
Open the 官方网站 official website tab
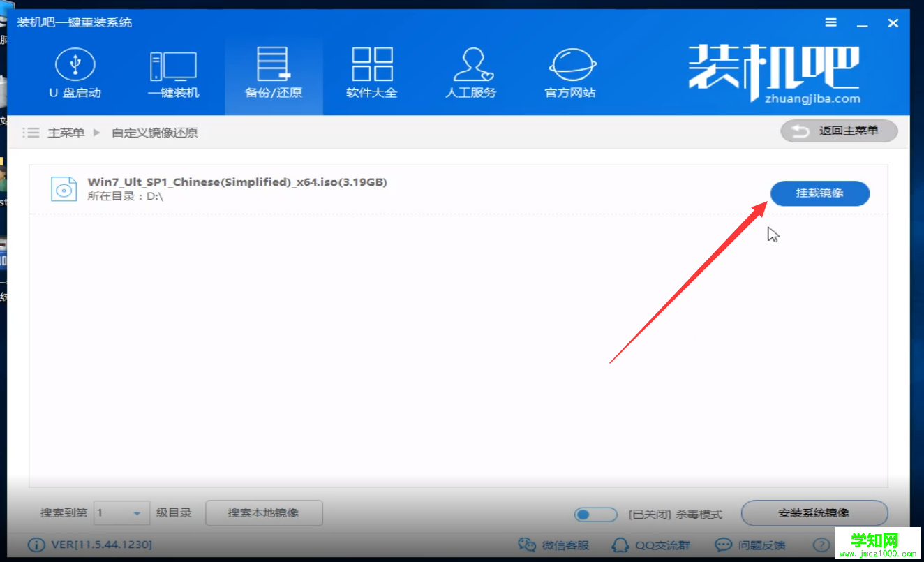(x=570, y=73)
